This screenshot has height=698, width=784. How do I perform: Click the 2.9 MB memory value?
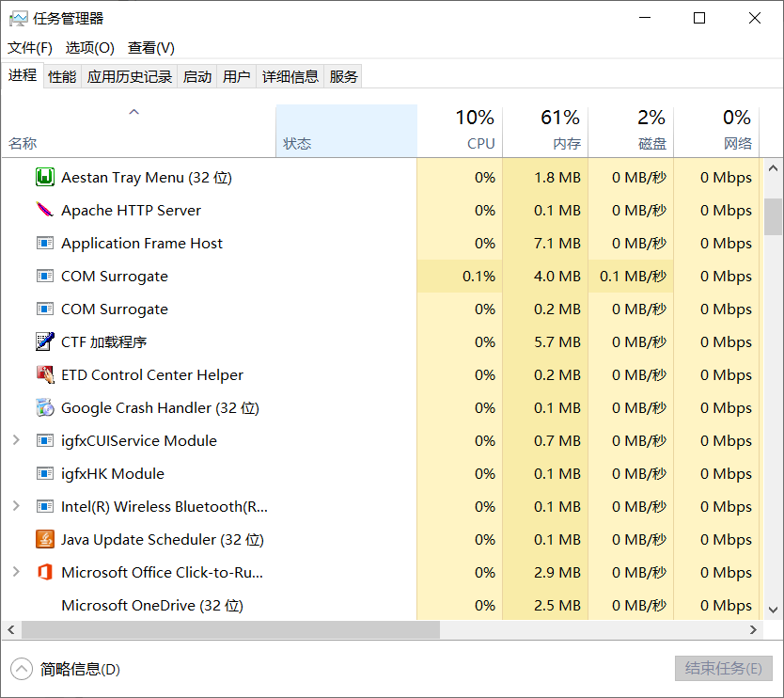click(557, 572)
